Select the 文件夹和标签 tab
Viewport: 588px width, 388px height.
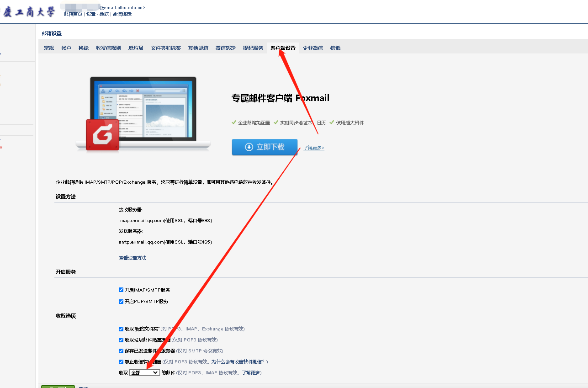click(x=166, y=48)
